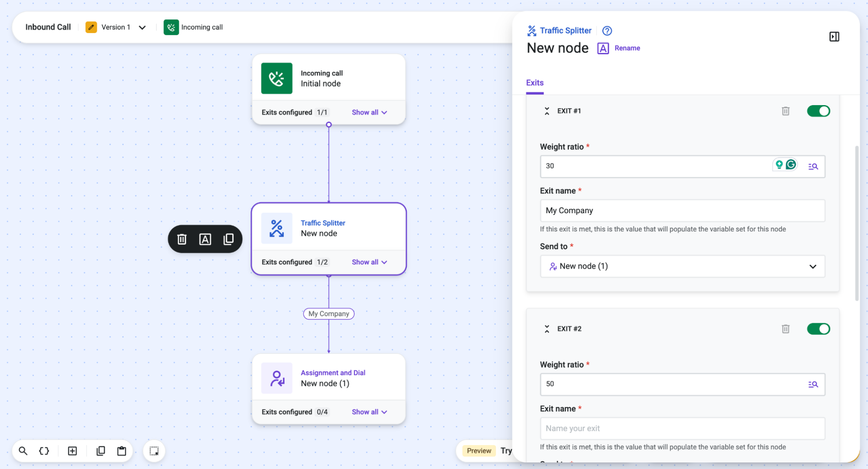Delete EXIT #2 with its trash icon
Viewport: 868px width, 469px height.
click(x=785, y=329)
